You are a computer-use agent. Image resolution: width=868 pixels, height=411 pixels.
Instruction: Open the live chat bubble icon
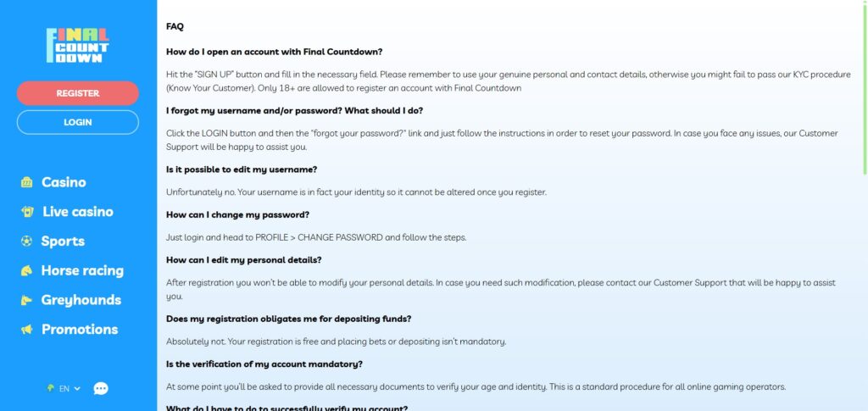pyautogui.click(x=101, y=388)
